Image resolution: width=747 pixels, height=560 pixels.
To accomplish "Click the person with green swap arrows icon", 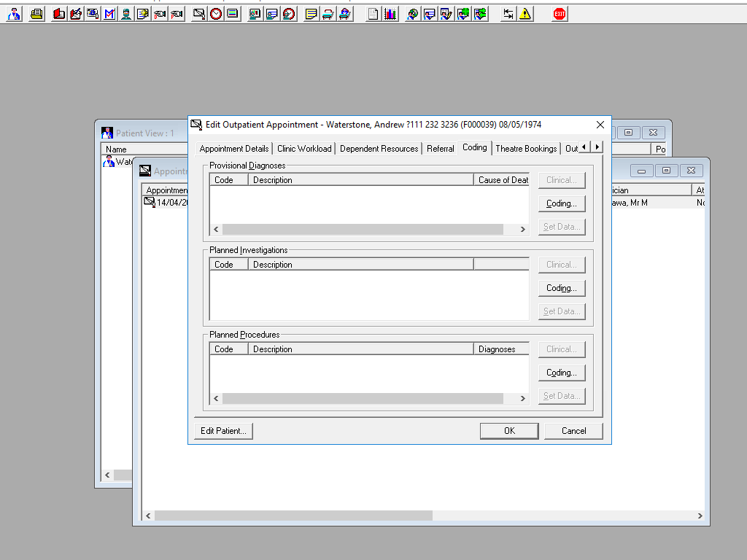I will coord(480,14).
